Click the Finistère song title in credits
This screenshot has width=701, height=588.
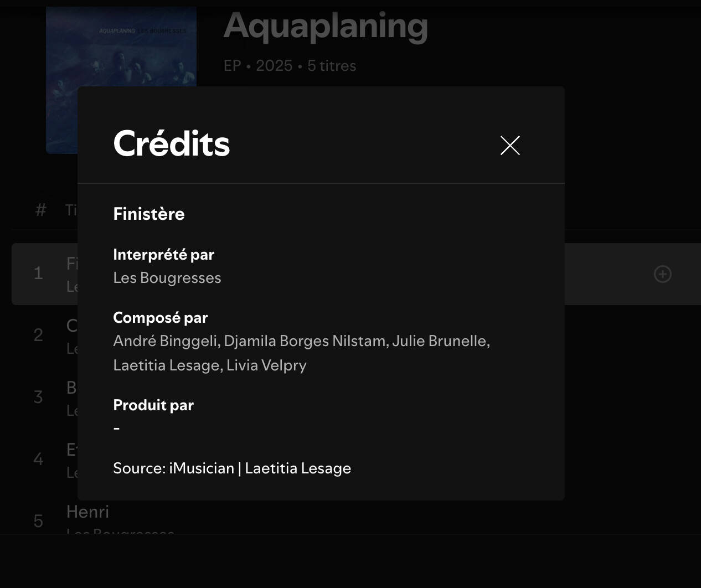tap(149, 214)
